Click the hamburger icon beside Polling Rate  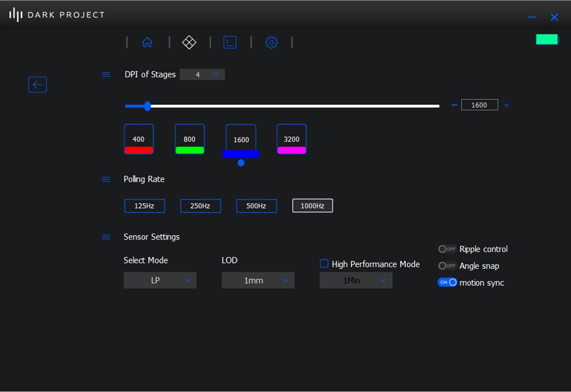pos(106,179)
